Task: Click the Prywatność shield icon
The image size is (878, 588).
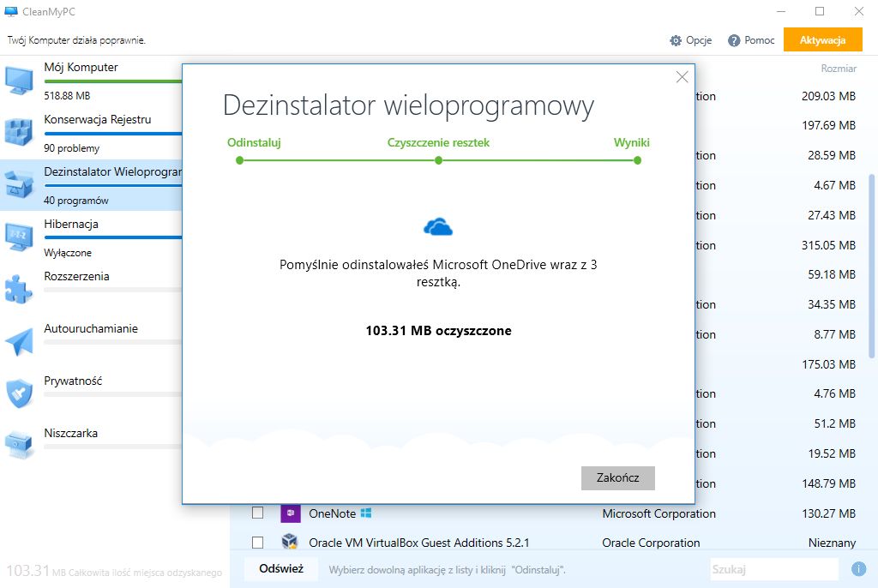Action: [x=19, y=393]
